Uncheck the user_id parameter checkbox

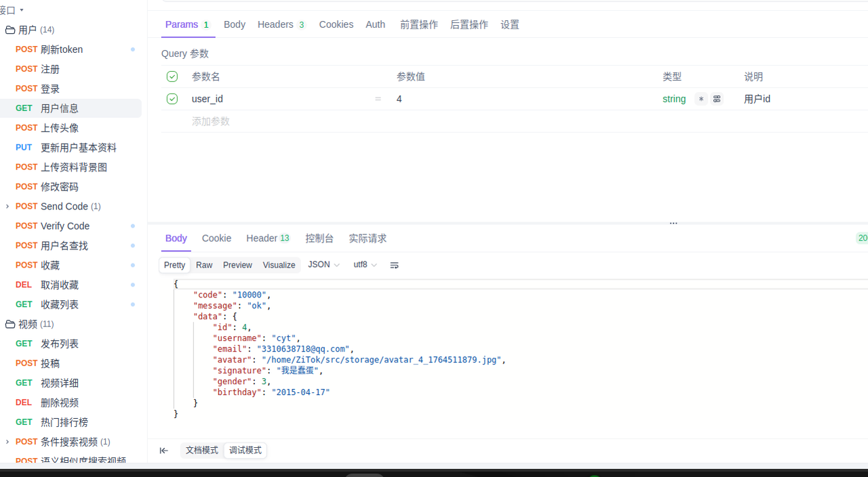(172, 99)
